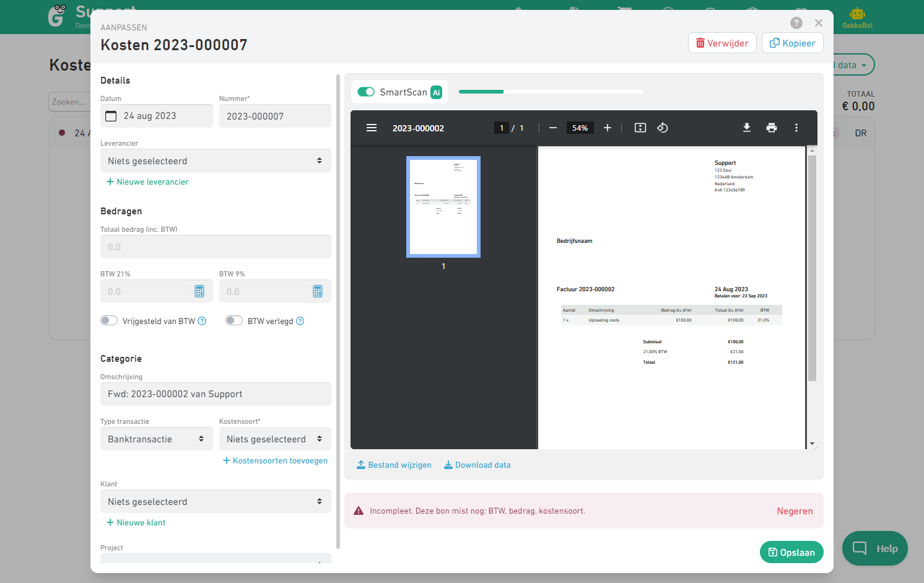Expand the Leverancier dropdown
924x583 pixels.
pyautogui.click(x=216, y=160)
